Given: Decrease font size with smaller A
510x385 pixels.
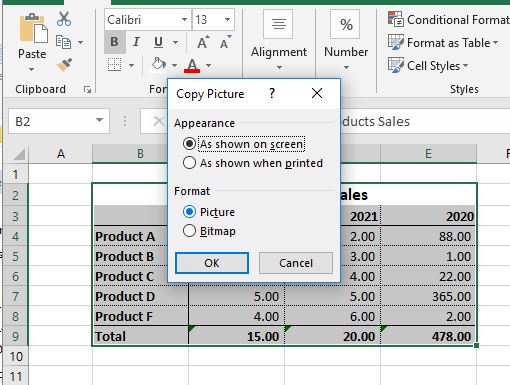Looking at the screenshot, I should click(x=225, y=42).
